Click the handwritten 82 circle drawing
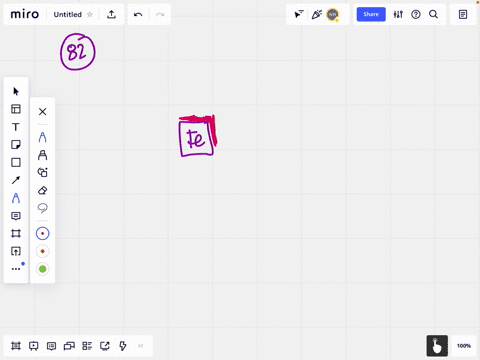This screenshot has width=480, height=360. 78,52
